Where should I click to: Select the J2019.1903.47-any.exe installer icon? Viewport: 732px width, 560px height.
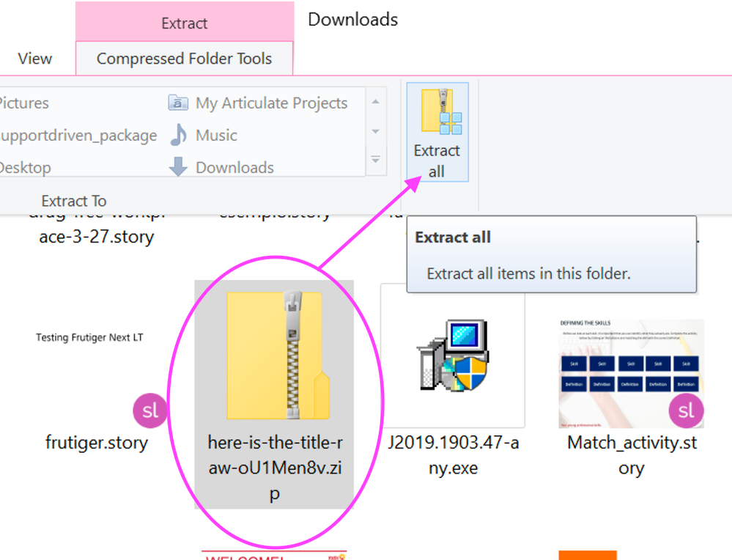452,355
